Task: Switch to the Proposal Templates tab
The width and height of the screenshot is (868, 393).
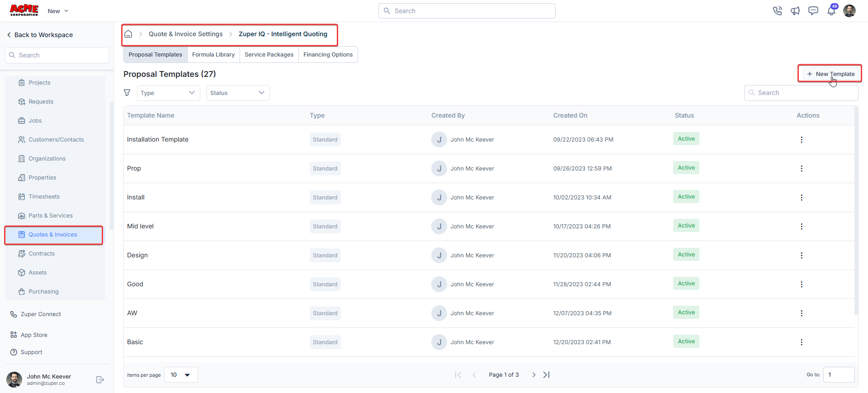Action: pyautogui.click(x=156, y=55)
